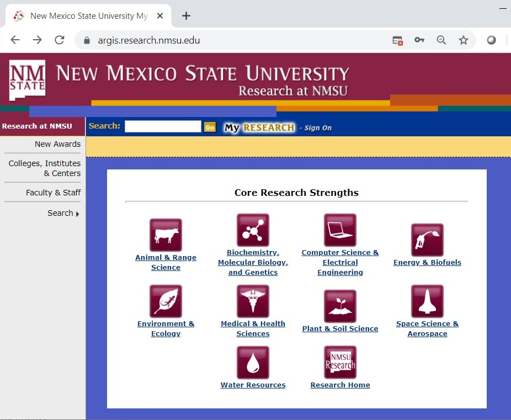Open the Environment & Ecology leaf icon

(166, 301)
